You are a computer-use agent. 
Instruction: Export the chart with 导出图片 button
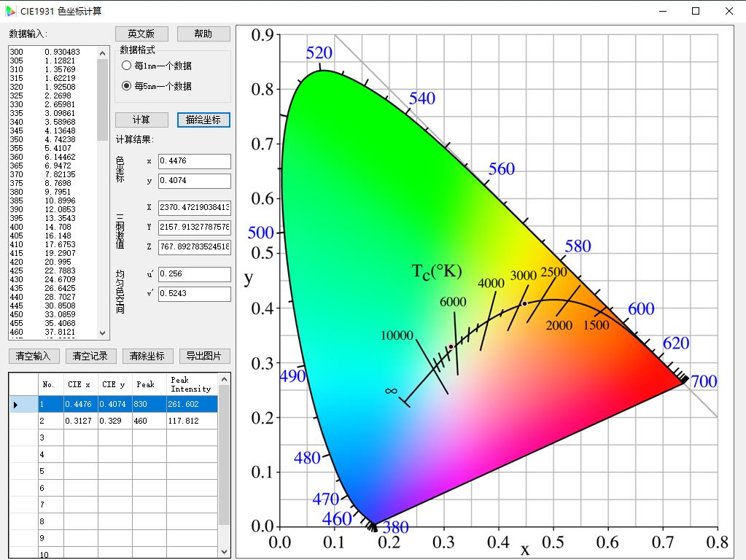click(204, 356)
